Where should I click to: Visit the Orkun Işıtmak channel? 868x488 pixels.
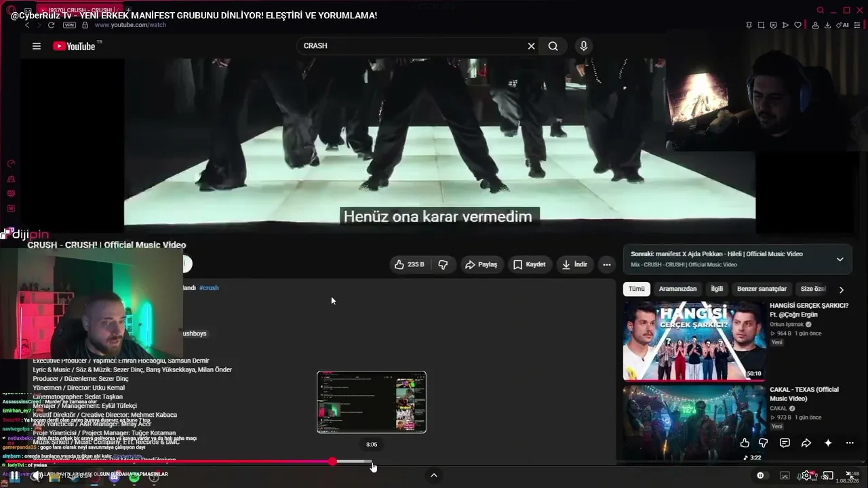point(787,325)
